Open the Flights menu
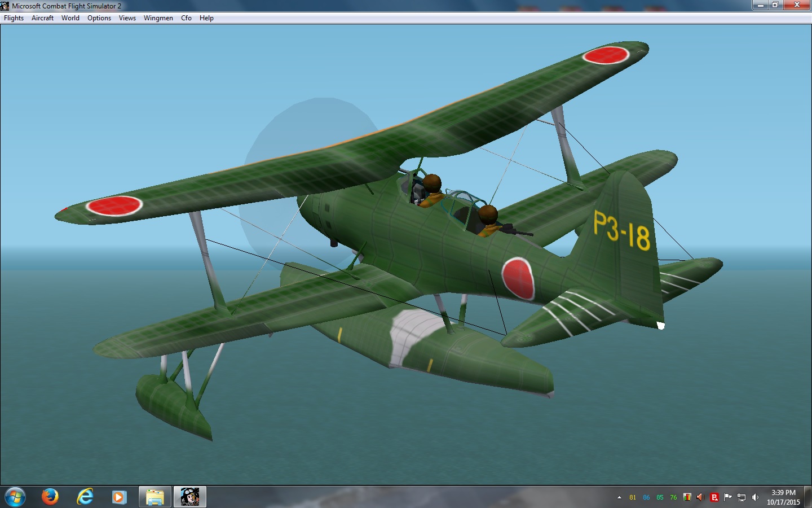 (14, 18)
